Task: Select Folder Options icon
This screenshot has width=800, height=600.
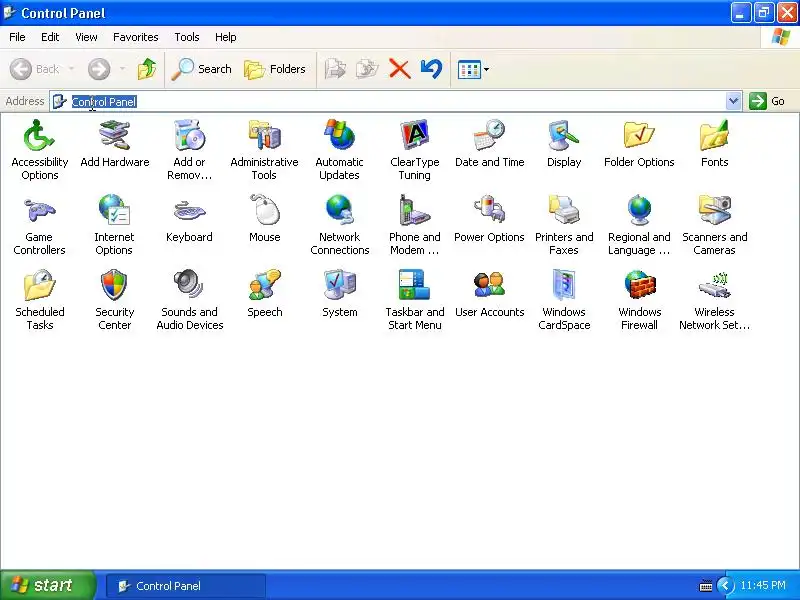Action: 639,136
